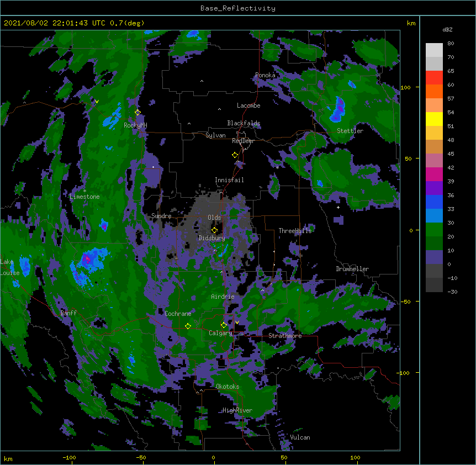Click the HighRiver label

(237, 410)
